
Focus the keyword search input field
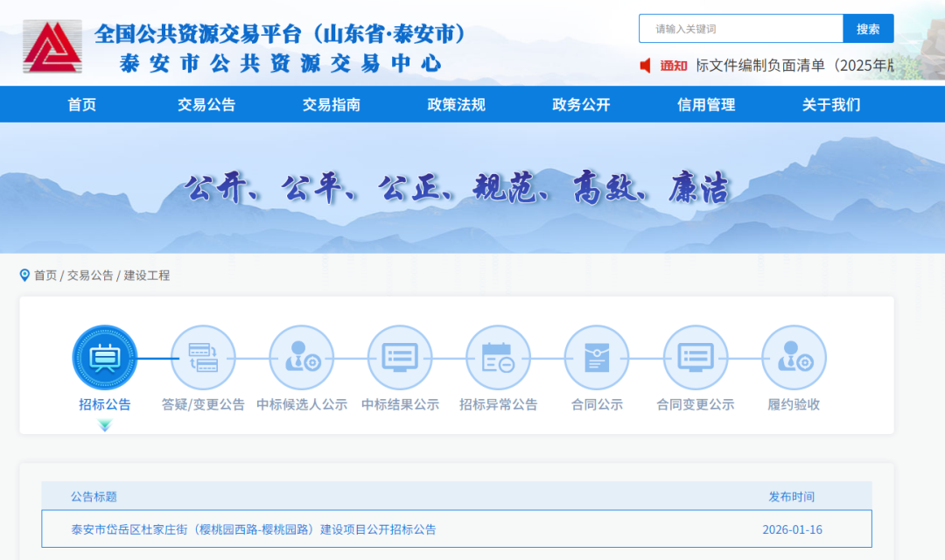point(740,29)
